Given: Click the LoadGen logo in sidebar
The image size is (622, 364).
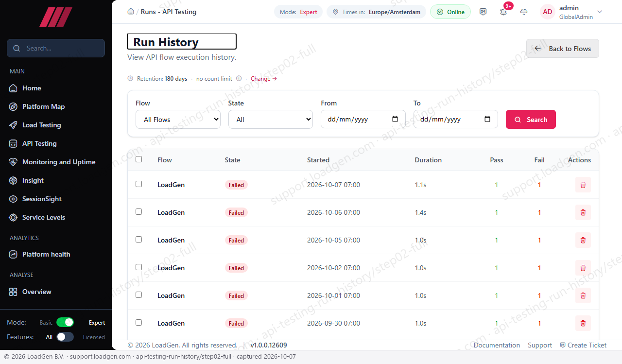Looking at the screenshot, I should [x=56, y=17].
